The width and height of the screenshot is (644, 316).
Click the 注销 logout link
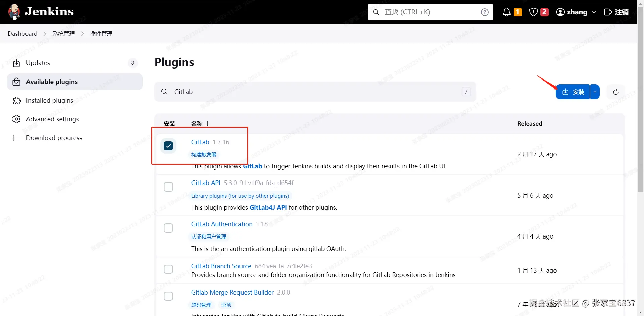pyautogui.click(x=616, y=12)
